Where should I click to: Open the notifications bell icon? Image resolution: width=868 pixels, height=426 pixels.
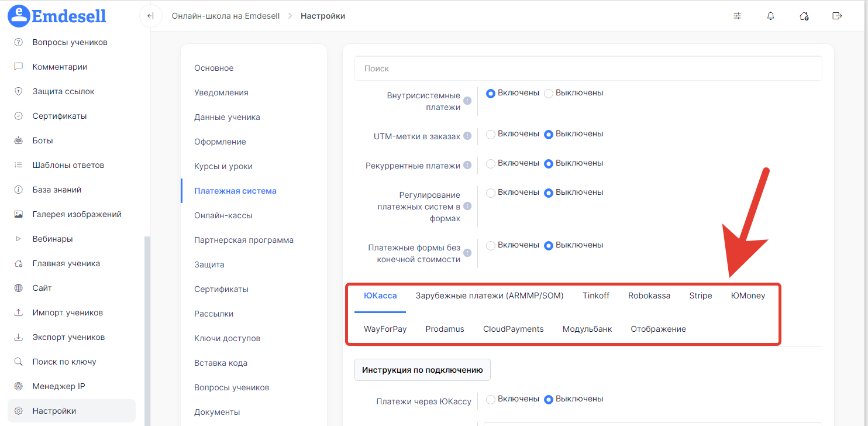(x=771, y=16)
